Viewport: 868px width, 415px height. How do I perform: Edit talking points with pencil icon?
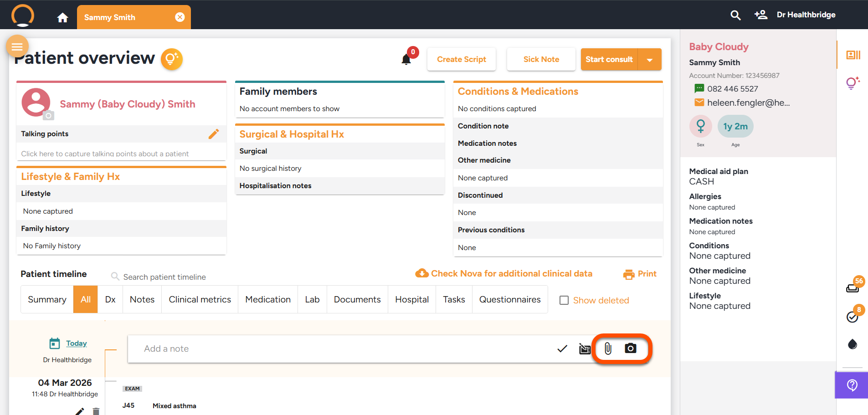pos(214,134)
